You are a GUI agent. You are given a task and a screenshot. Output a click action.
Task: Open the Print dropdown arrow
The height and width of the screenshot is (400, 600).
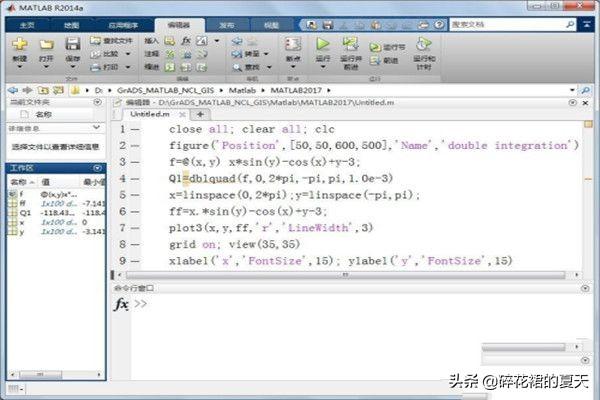[128, 67]
